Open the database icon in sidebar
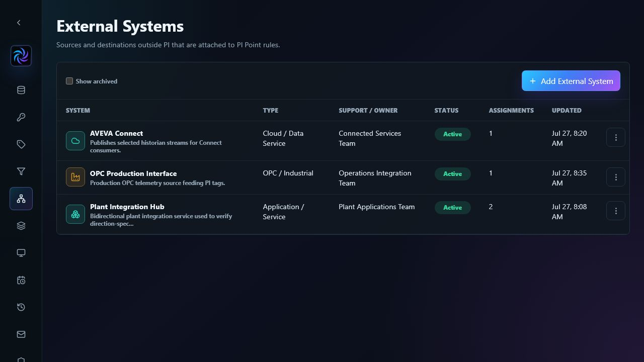Image resolution: width=644 pixels, height=362 pixels. click(x=21, y=90)
